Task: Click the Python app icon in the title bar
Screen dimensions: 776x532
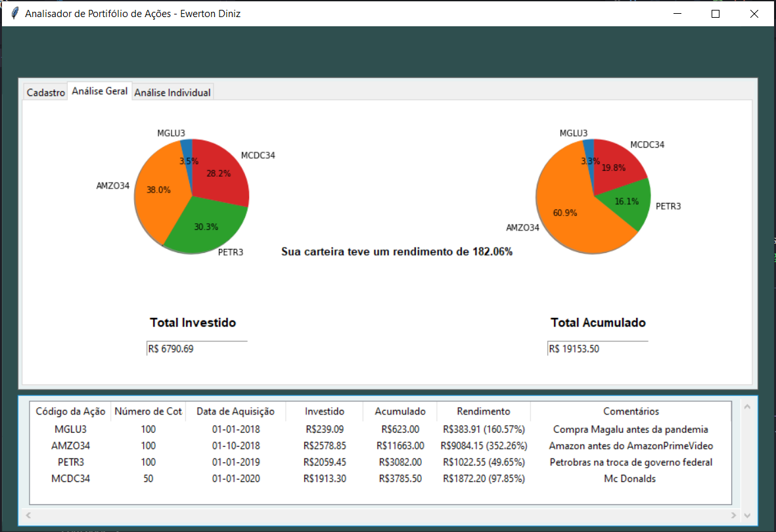Action: [13, 12]
